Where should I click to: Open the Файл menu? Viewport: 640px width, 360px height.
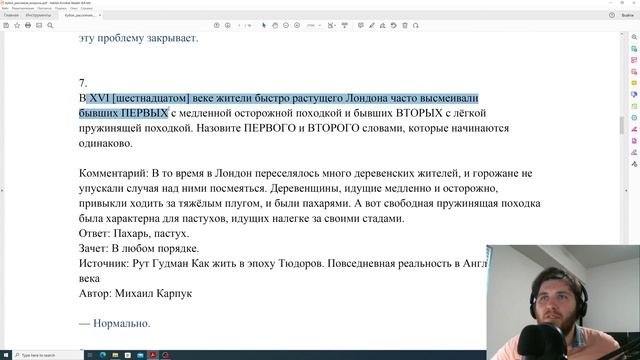tap(5, 8)
